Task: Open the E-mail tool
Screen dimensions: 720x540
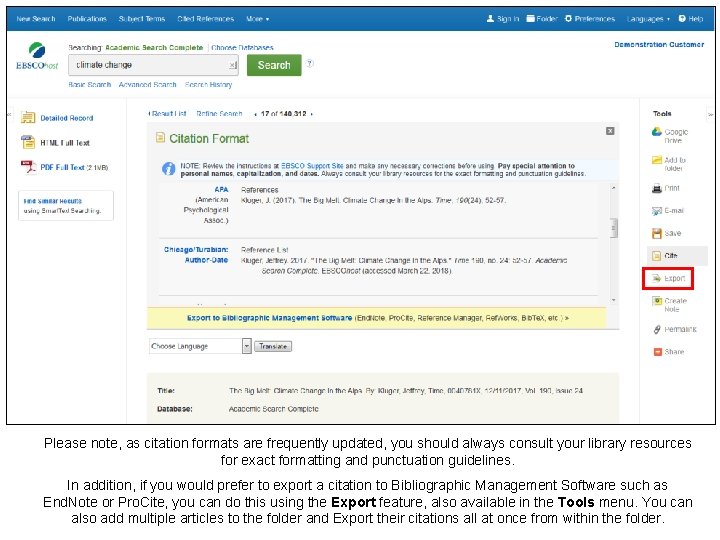Action: [x=658, y=210]
